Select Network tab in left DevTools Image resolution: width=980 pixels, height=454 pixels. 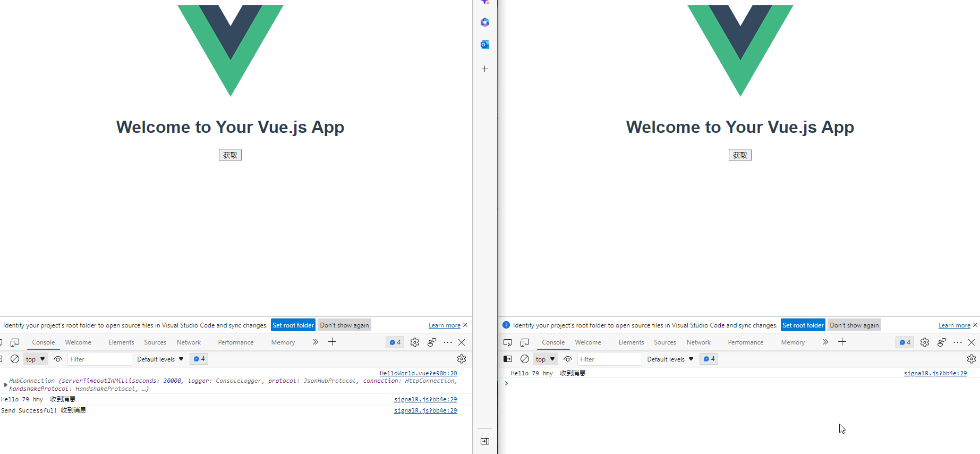click(x=189, y=342)
